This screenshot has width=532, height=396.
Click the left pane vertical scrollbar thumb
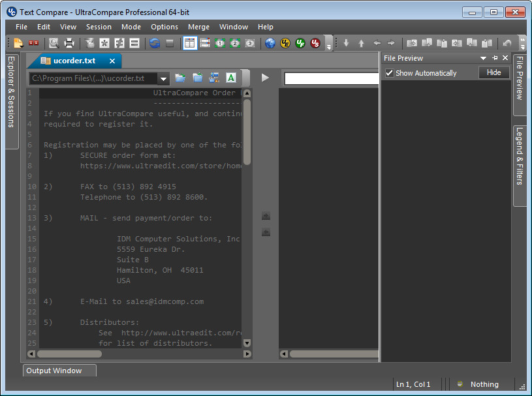(247, 132)
